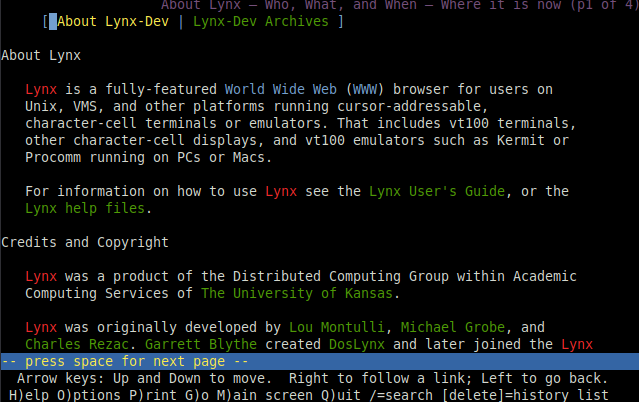Click the page title line at the top
The image size is (639, 402).
point(399,5)
